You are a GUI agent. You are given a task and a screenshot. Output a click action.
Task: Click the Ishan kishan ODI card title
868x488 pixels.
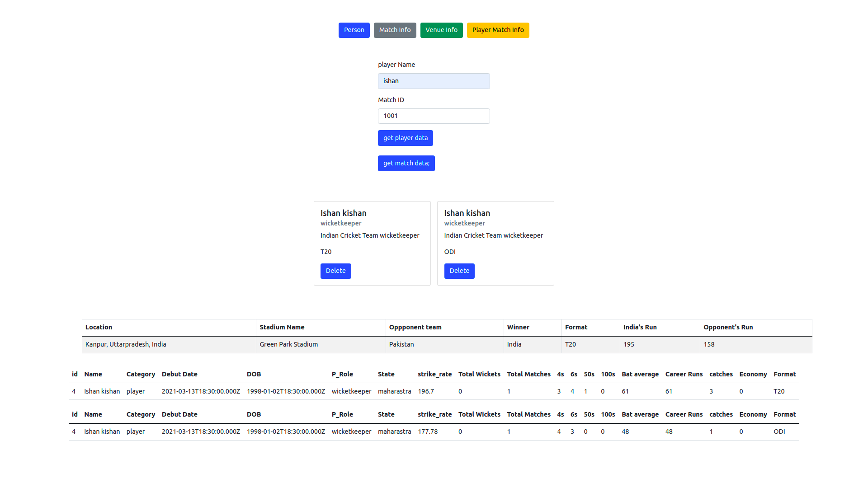(467, 213)
